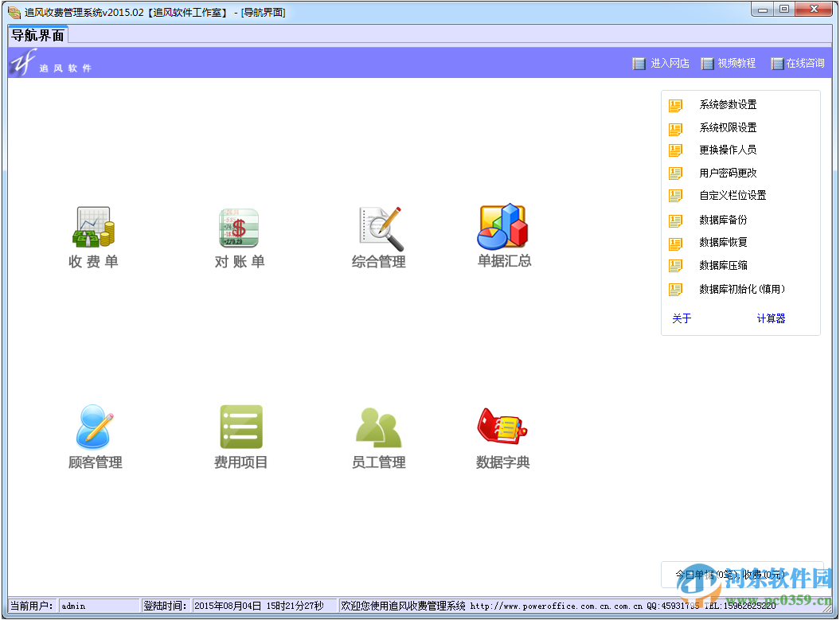Click the icon beside 系统权限设置
This screenshot has width=840, height=620.
point(675,129)
